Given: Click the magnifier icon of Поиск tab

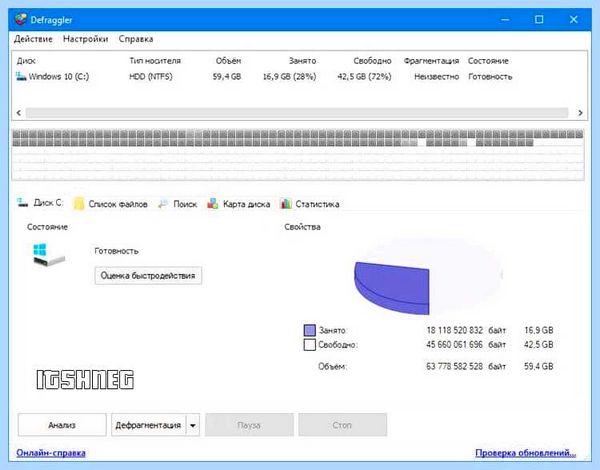Looking at the screenshot, I should 163,204.
